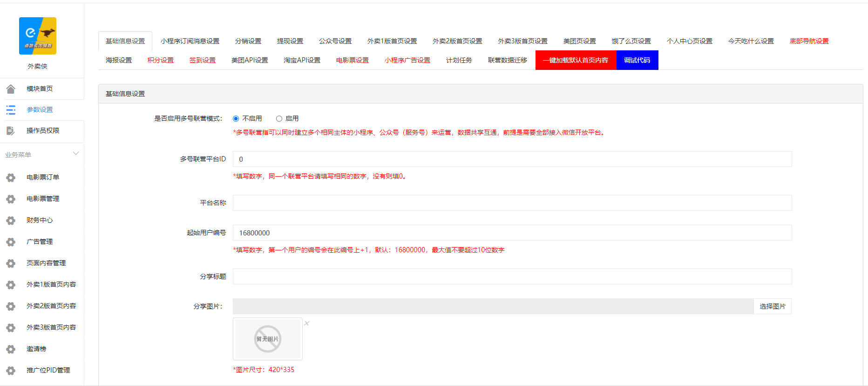Click the gear icon beside 财务中心
868x386 pixels.
point(11,221)
